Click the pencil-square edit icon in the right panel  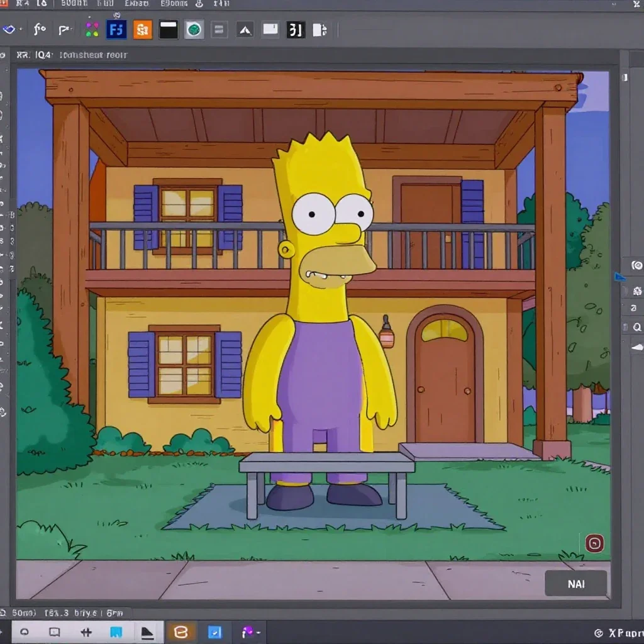point(634,308)
